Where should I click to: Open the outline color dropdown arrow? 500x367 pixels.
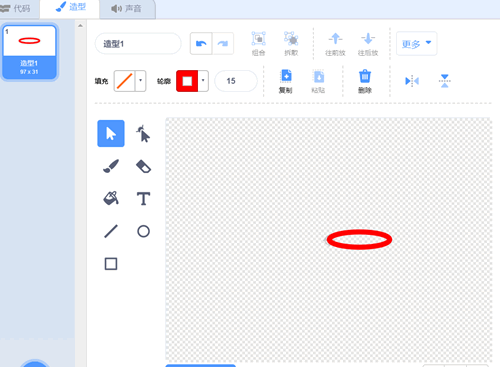[x=203, y=81]
